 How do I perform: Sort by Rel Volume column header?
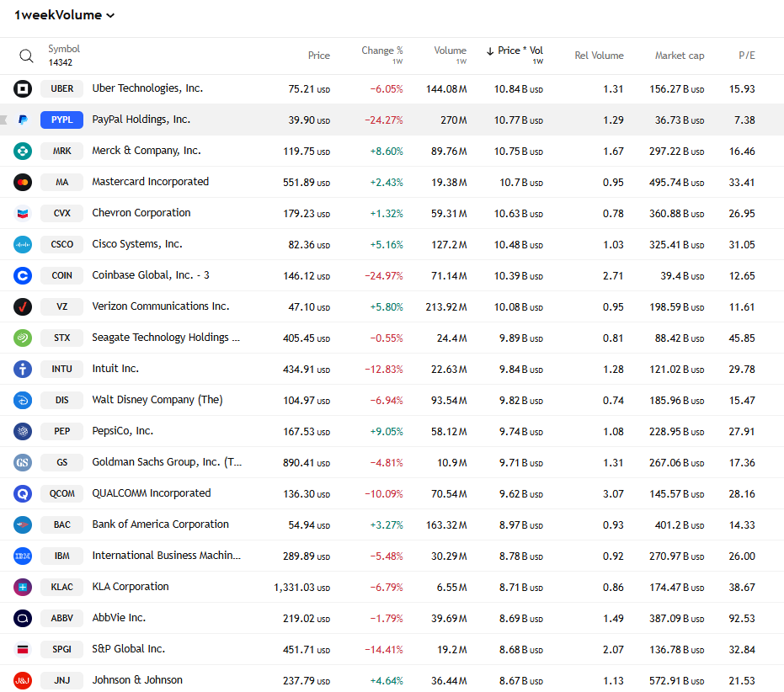[599, 56]
